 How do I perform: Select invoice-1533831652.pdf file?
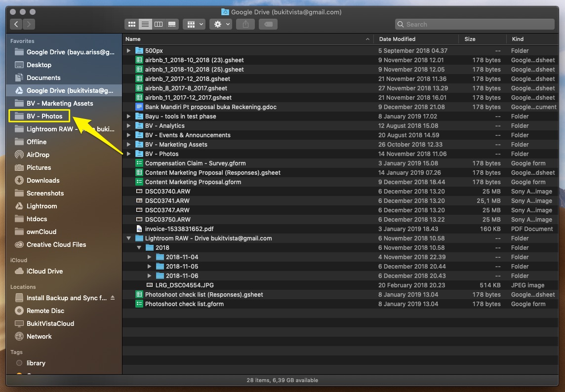point(340,229)
